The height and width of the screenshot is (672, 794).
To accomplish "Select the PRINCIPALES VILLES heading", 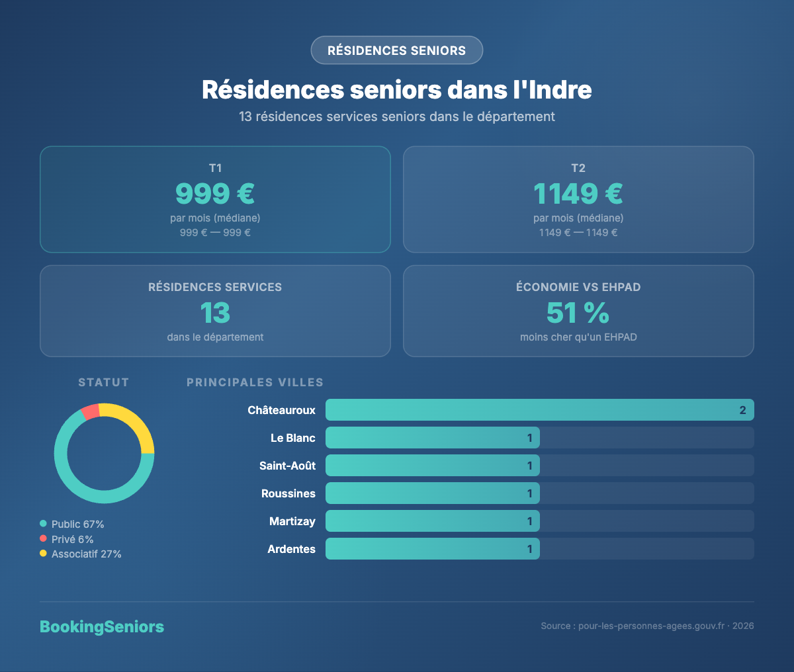I will [x=255, y=382].
